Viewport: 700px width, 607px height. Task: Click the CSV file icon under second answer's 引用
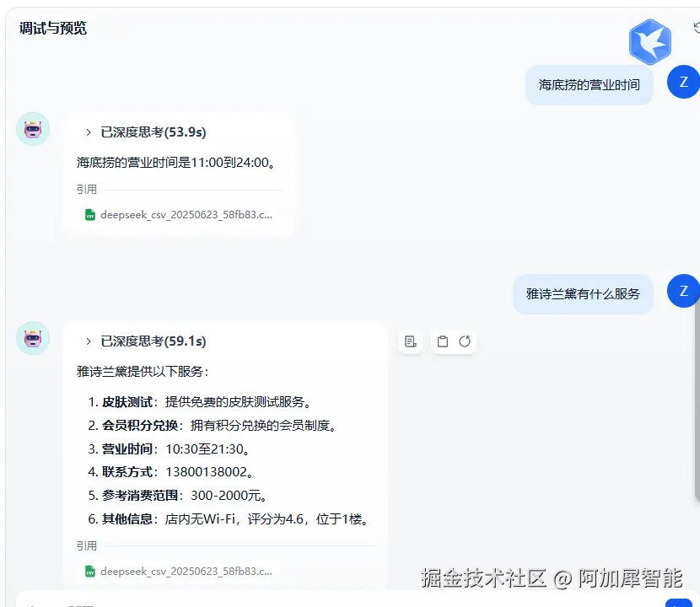coord(90,572)
